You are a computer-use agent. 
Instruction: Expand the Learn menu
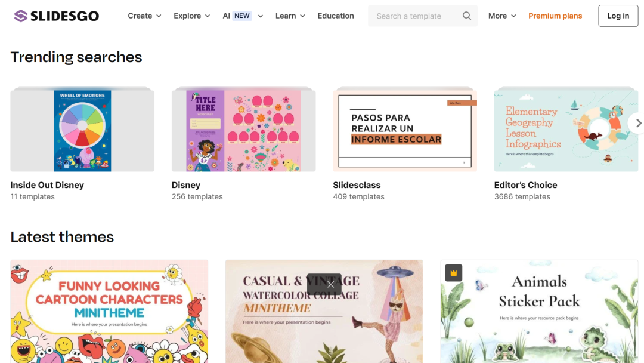click(290, 16)
